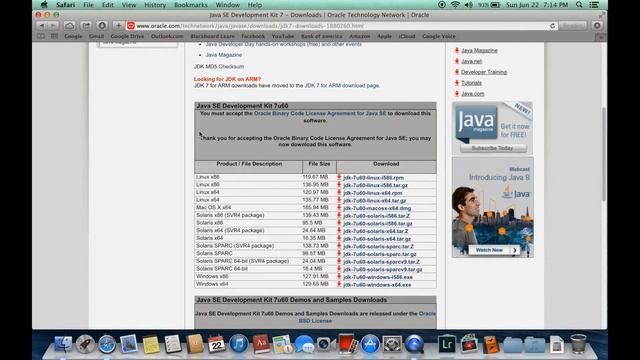Download jdk-7u60-solaris-sparcv9.tar.Z
Viewport: 640px width, 360px height.
[x=381, y=262]
